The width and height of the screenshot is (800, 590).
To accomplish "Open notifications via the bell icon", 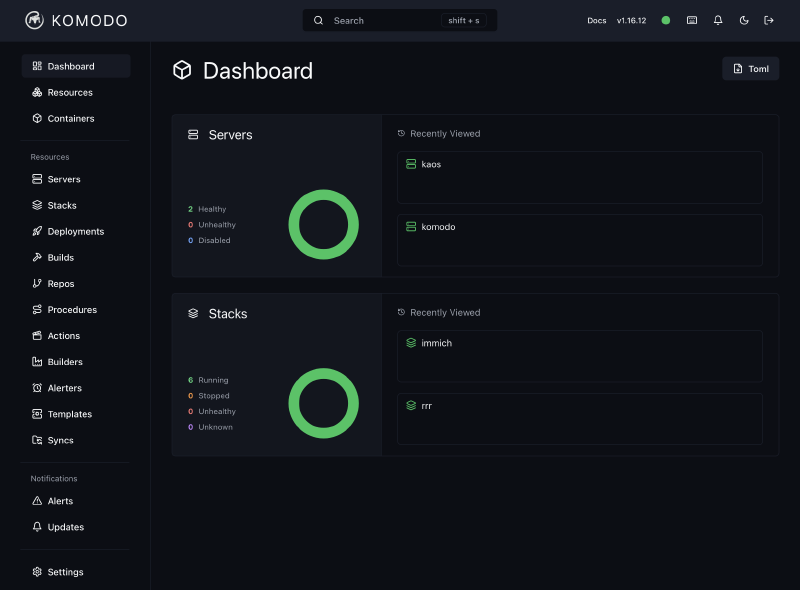I will point(718,20).
